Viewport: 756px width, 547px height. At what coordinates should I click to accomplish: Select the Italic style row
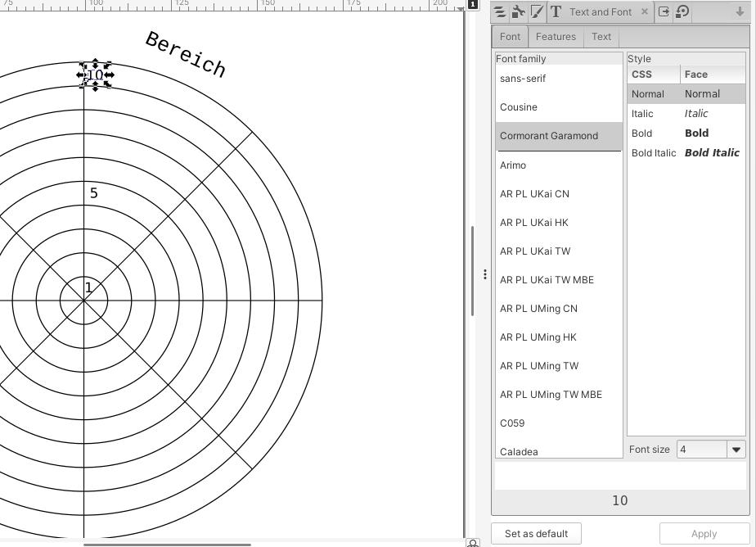click(x=686, y=114)
